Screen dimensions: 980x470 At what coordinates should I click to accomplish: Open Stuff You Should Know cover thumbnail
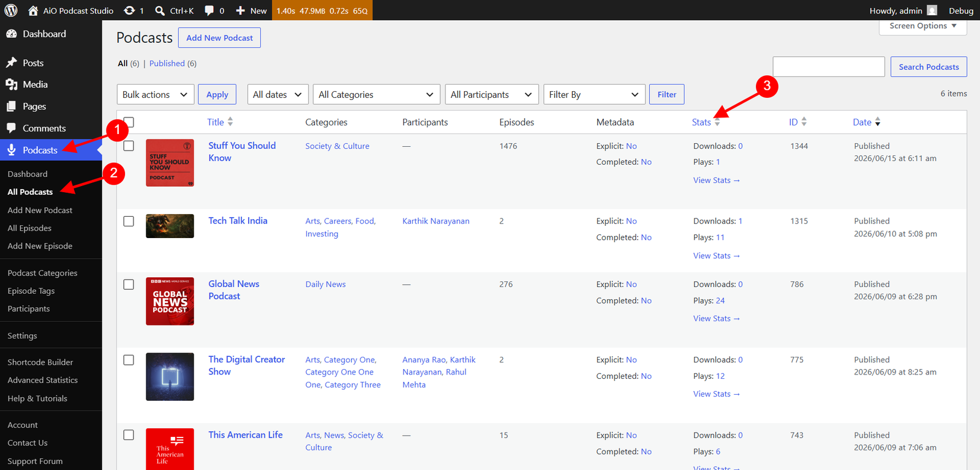click(x=170, y=163)
